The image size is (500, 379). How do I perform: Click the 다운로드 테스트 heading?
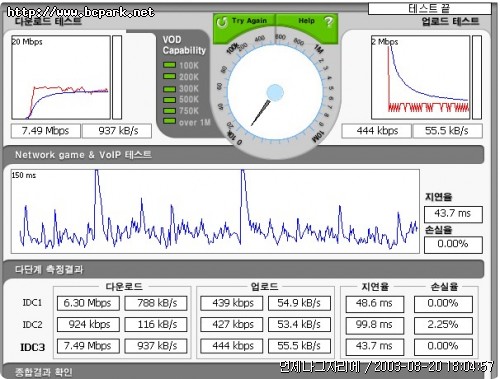(x=48, y=21)
